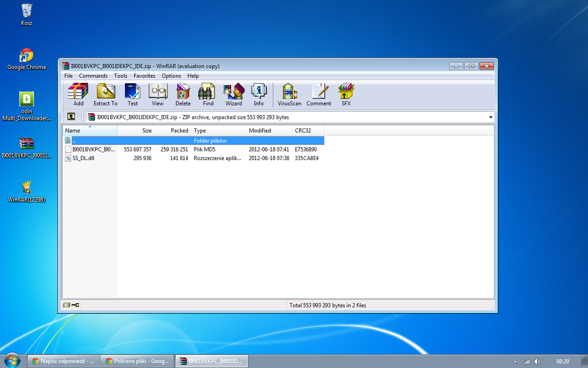Minimize the WinRAR window
Screen dimensions: 588x368
[x=456, y=66]
